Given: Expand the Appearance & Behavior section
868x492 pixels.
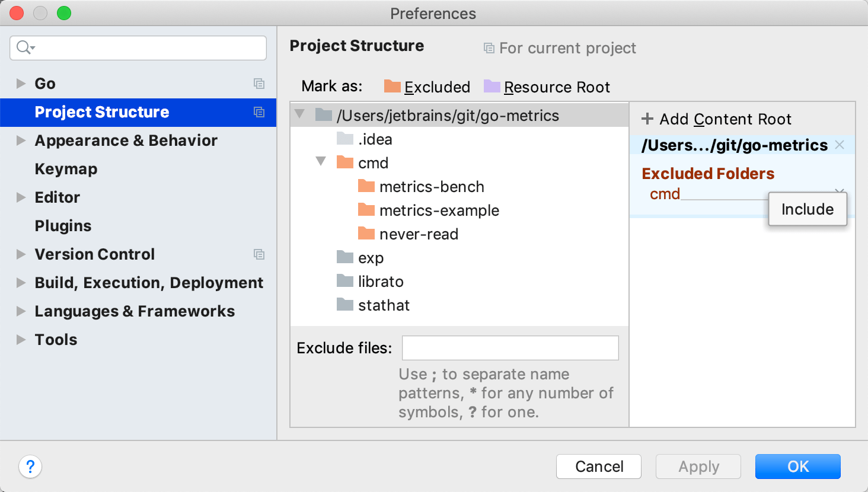Looking at the screenshot, I should (x=21, y=140).
